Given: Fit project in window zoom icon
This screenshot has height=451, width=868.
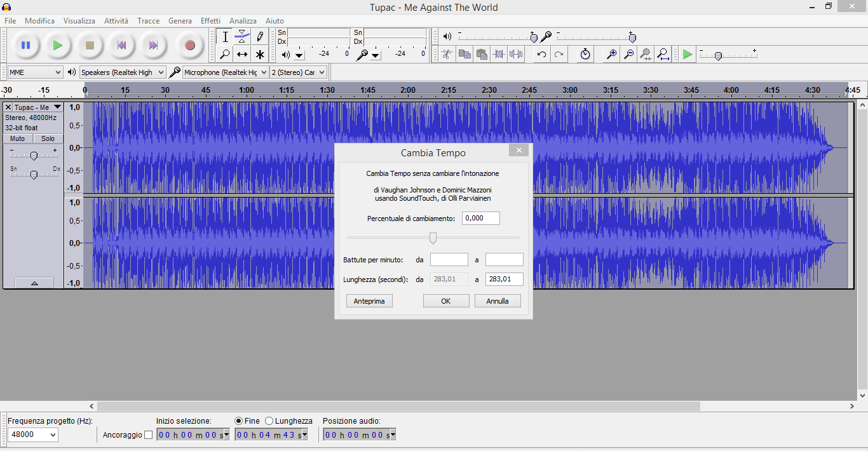Looking at the screenshot, I should tap(663, 55).
